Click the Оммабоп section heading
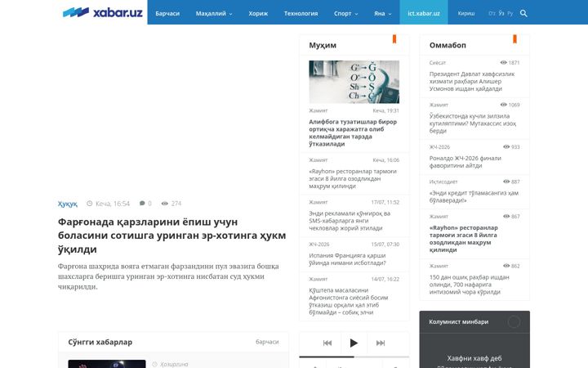588x368 pixels. 448,45
